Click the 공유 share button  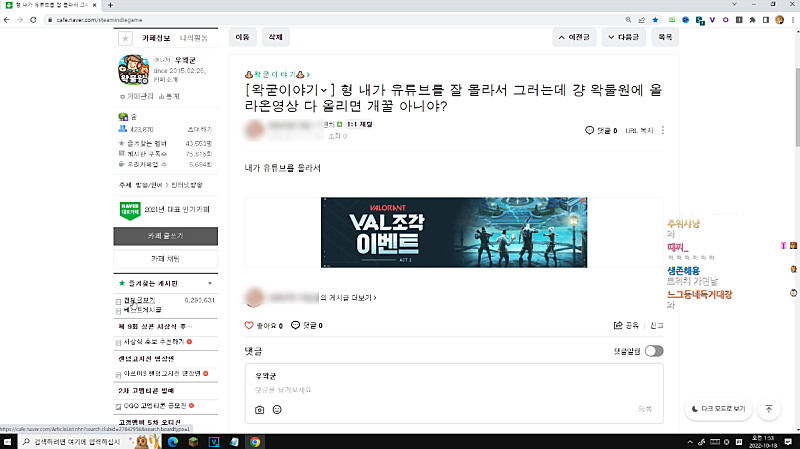[627, 326]
